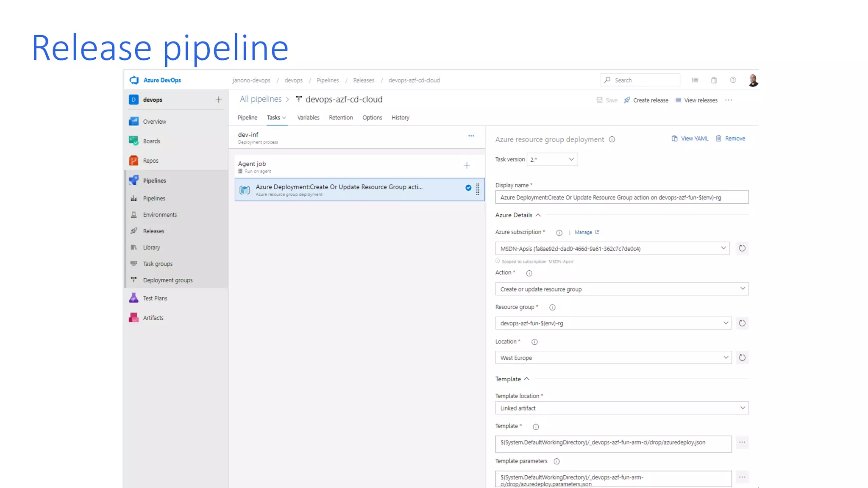The width and height of the screenshot is (868, 488).
Task: Go to the Artifacts section
Action: click(x=153, y=318)
